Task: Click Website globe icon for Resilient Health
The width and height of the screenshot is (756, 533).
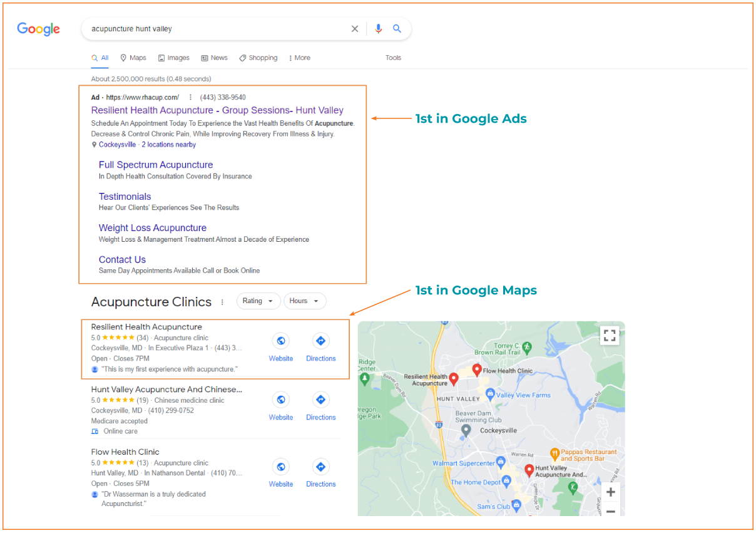Action: click(281, 341)
